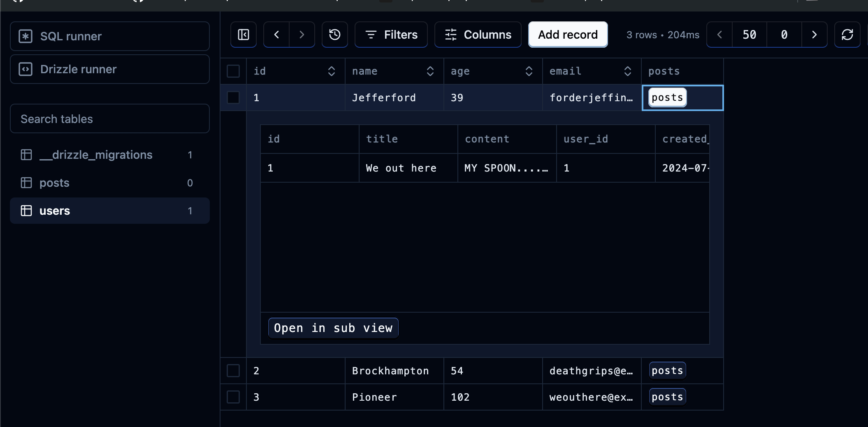Go back with the left history arrow
868x427 pixels.
276,35
